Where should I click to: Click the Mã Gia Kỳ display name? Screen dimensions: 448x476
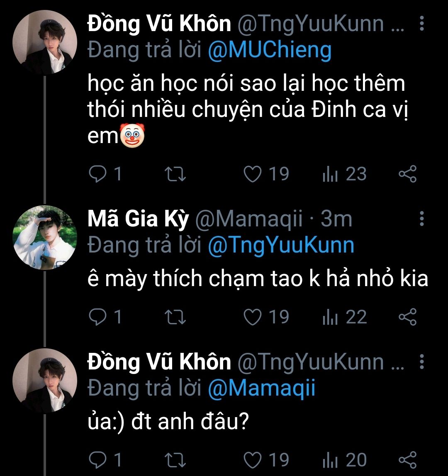coord(138,219)
